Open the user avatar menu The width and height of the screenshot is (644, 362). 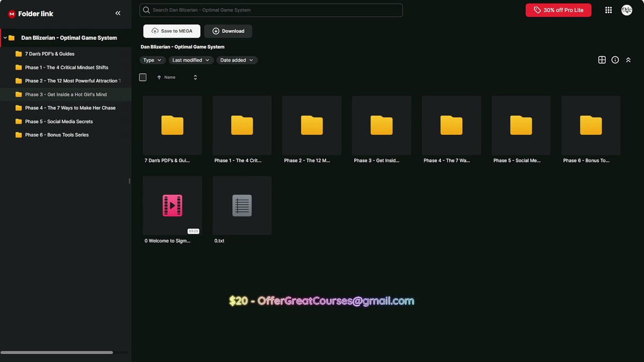(626, 10)
